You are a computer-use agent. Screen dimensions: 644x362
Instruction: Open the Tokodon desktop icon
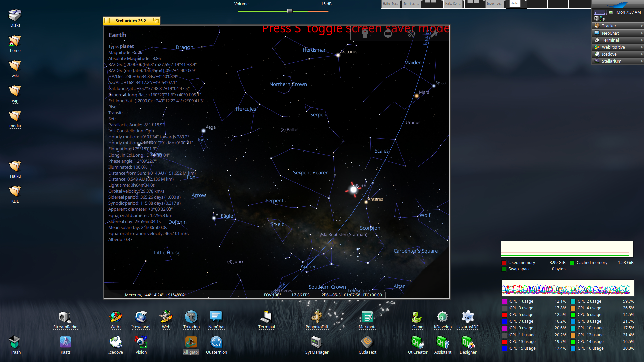191,320
